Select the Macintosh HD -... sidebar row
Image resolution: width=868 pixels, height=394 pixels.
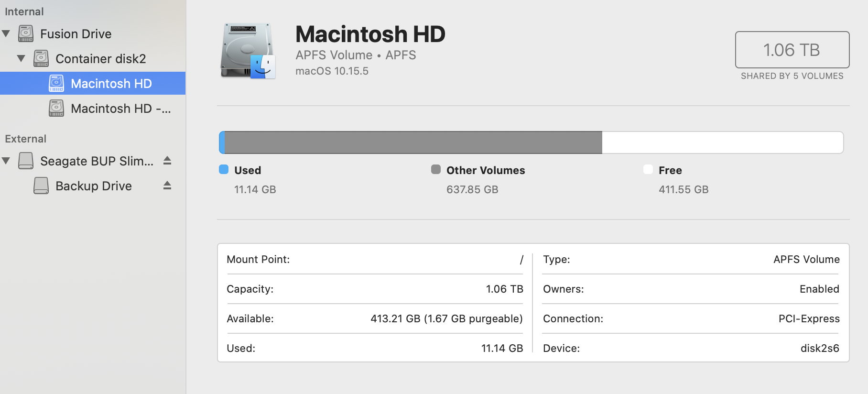click(93, 108)
